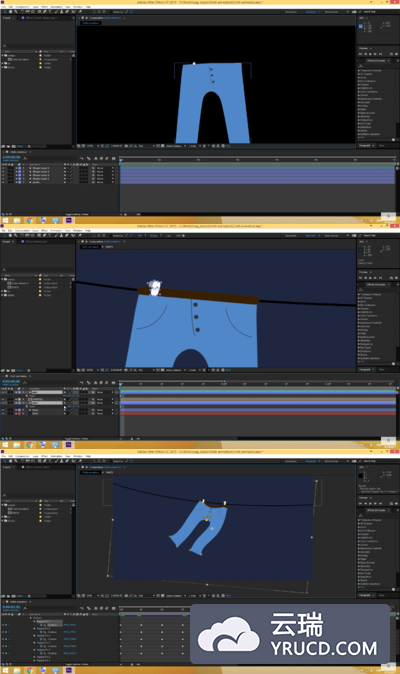Image resolution: width=400 pixels, height=674 pixels.
Task: Open the Composition menu in the topmost menu bar
Action: pyautogui.click(x=22, y=7)
